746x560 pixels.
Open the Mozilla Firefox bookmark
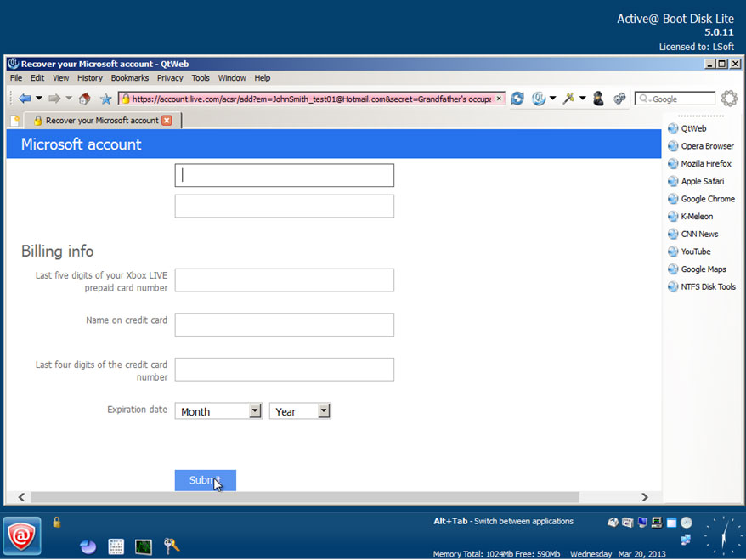coord(699,164)
